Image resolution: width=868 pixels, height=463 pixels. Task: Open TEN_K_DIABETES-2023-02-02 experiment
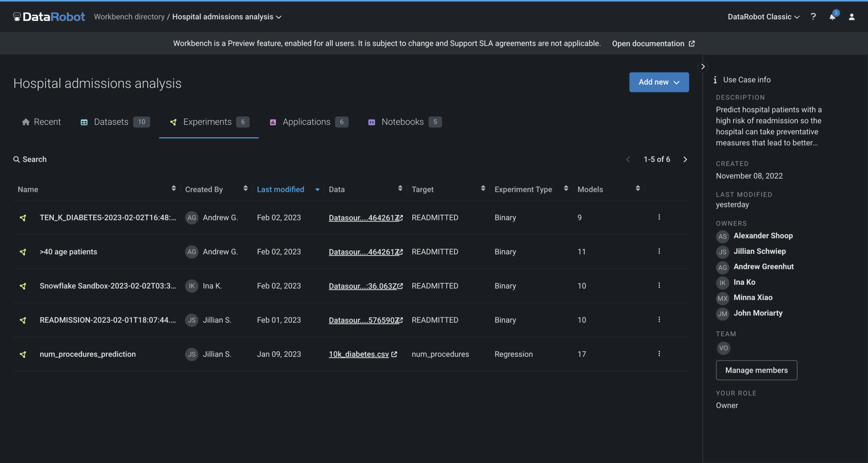point(108,218)
